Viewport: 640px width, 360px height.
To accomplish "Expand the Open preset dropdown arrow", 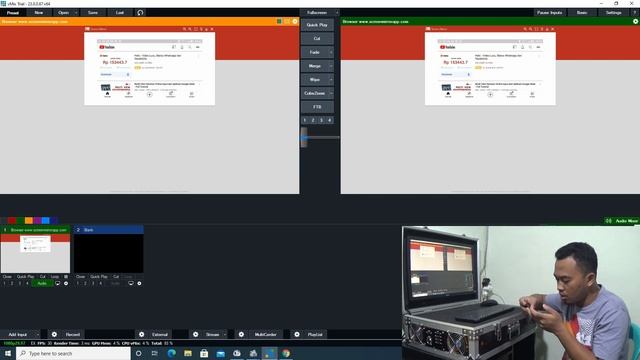I will 76,13.
